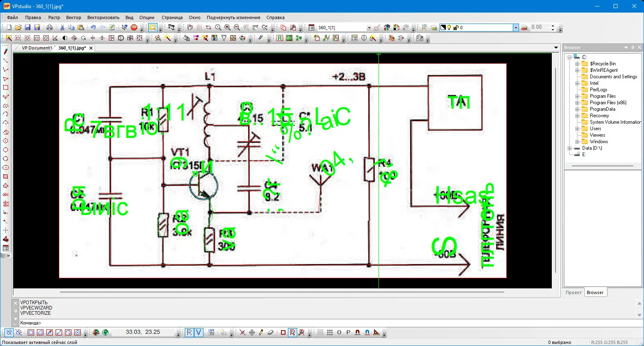Close the 360_1[1].jpg tab
This screenshot has width=644, height=346.
click(91, 48)
